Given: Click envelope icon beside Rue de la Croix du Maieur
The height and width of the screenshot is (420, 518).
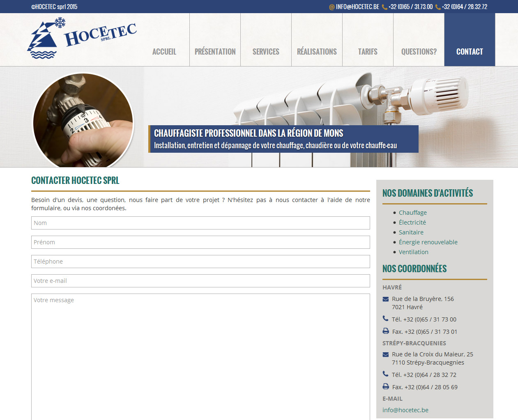Looking at the screenshot, I should click(386, 354).
